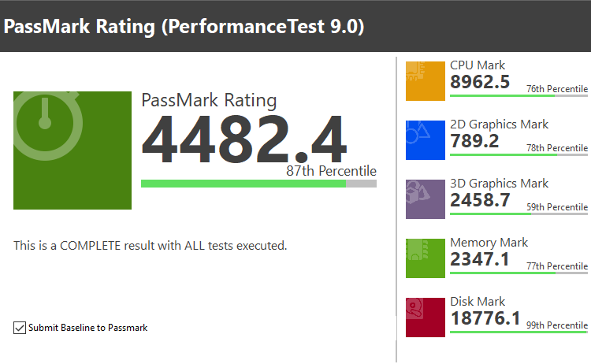
Task: Click the 99th Percentile text
Action: [x=557, y=325]
